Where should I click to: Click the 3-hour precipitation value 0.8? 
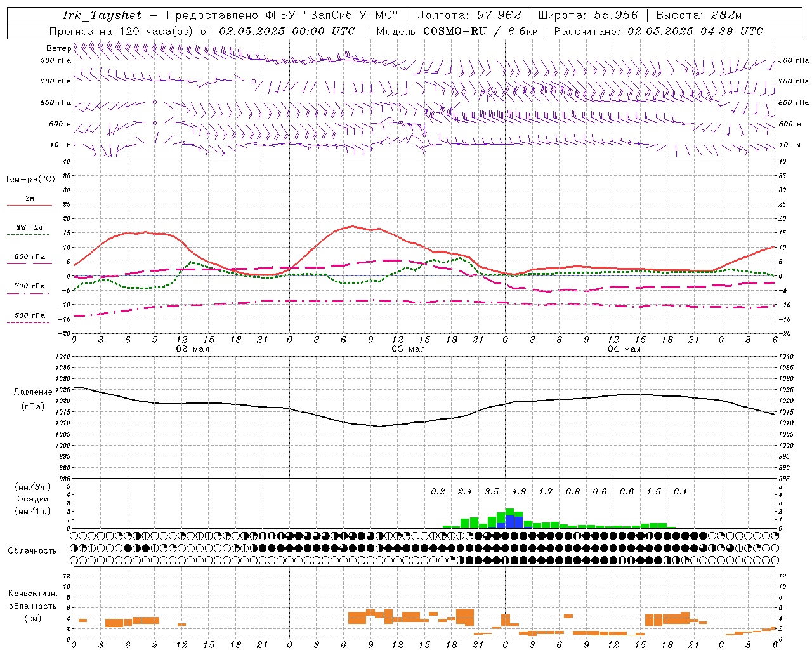click(573, 491)
